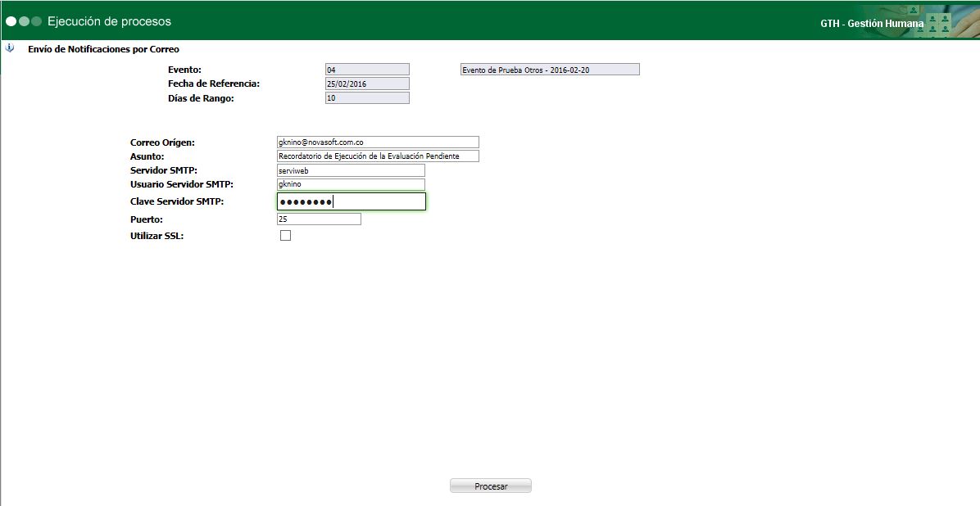Click the Utilizar SSL label

(x=157, y=236)
